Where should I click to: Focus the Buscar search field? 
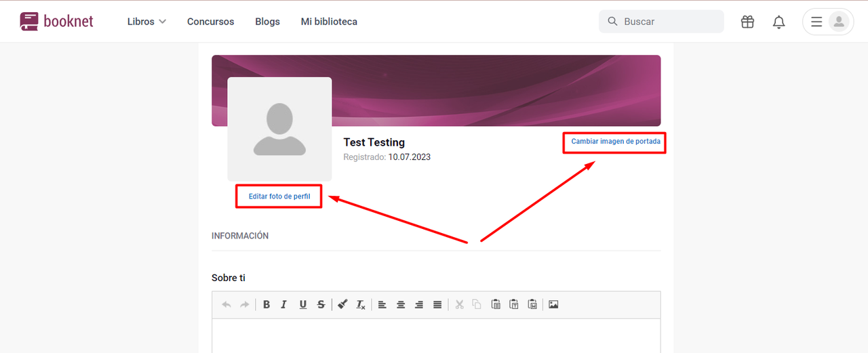click(661, 22)
